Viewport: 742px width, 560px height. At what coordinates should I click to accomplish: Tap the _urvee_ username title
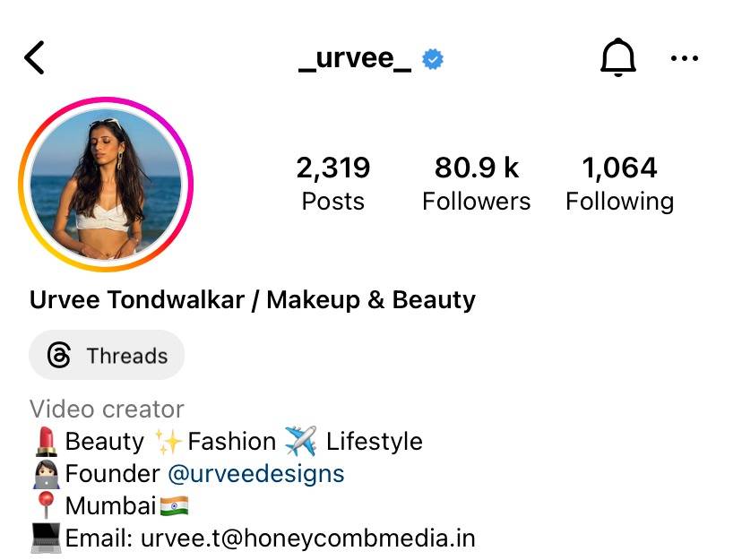pyautogui.click(x=355, y=59)
